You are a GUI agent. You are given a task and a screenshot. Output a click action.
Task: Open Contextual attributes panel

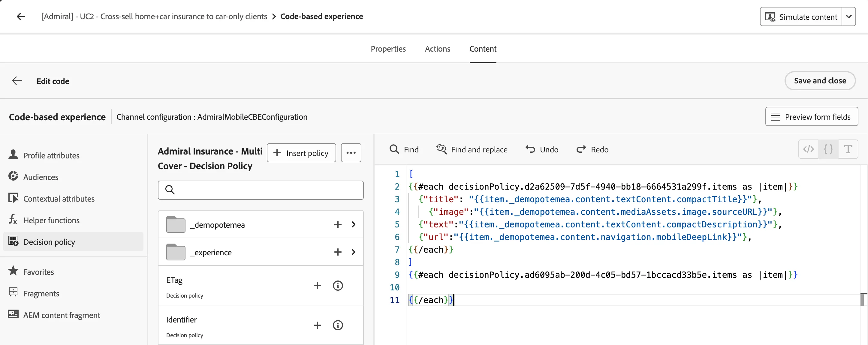click(52, 198)
